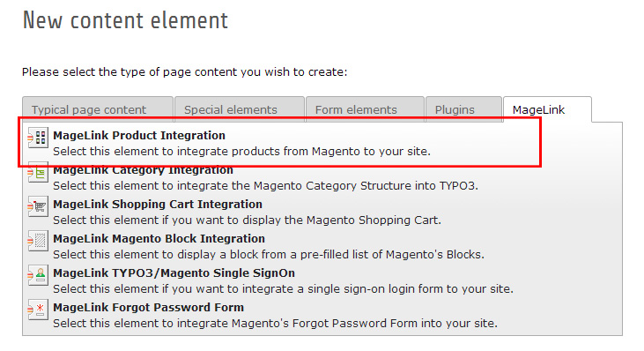Screen dimensions: 644x351
Task: Switch to the Special elements tab
Action: 240,109
